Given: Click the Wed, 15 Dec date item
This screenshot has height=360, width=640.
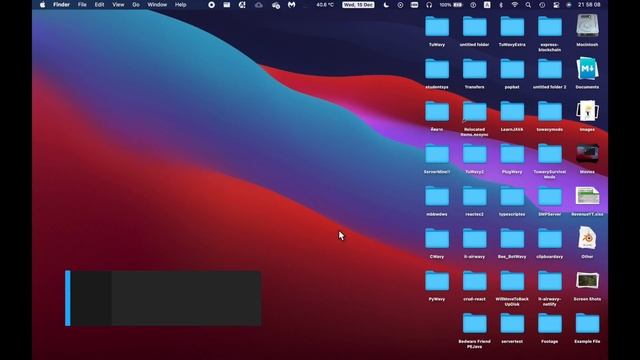Looking at the screenshot, I should pos(358,5).
